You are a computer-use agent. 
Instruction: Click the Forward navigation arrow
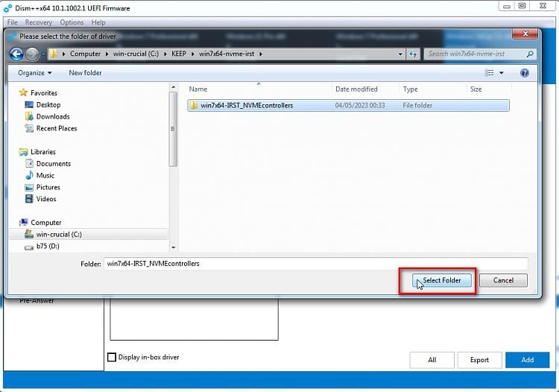tap(33, 54)
